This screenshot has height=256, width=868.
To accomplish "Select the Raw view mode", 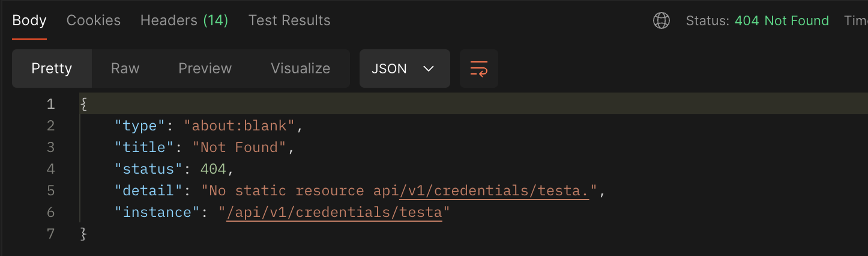I will tap(125, 69).
